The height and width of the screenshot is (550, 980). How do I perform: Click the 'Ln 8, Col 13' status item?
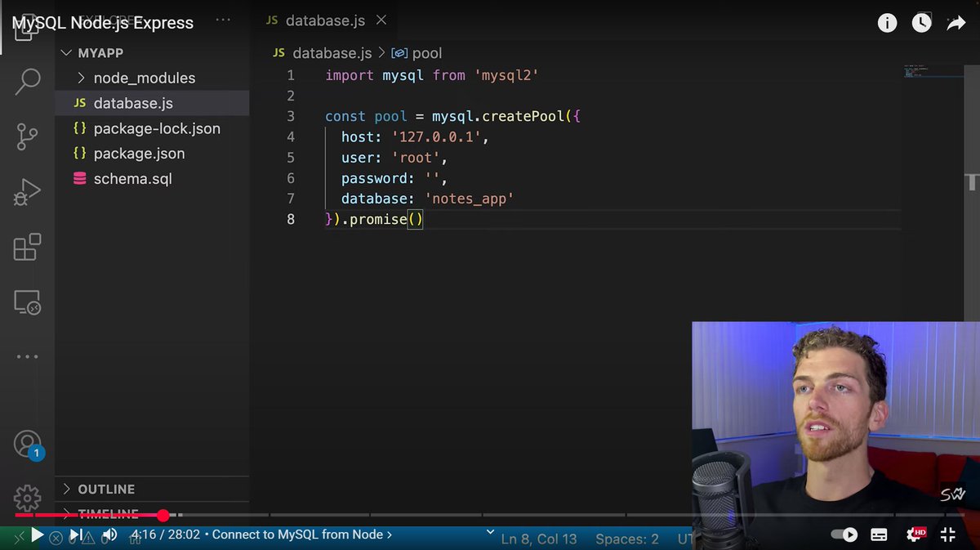pyautogui.click(x=539, y=539)
